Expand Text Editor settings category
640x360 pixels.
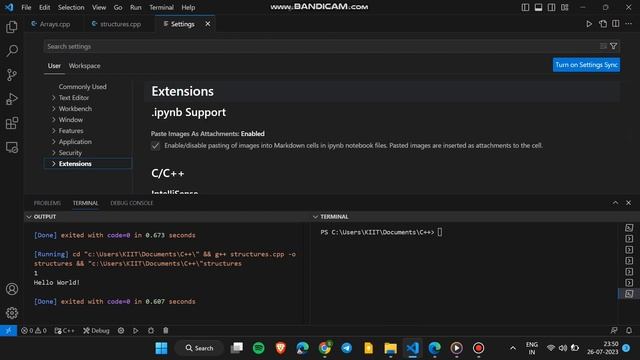73,98
